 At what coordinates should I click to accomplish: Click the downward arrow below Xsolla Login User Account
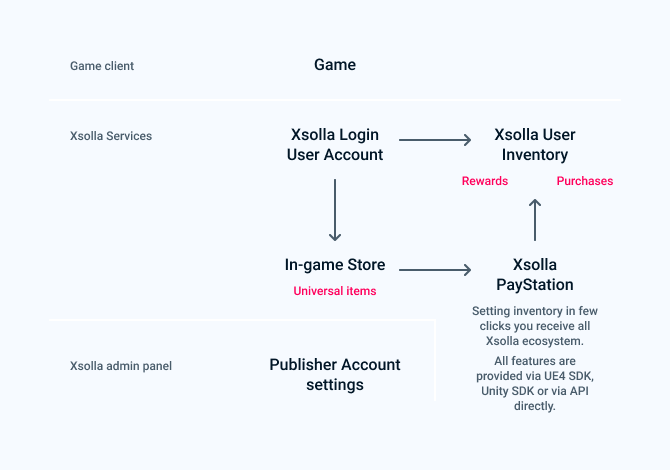coord(335,210)
